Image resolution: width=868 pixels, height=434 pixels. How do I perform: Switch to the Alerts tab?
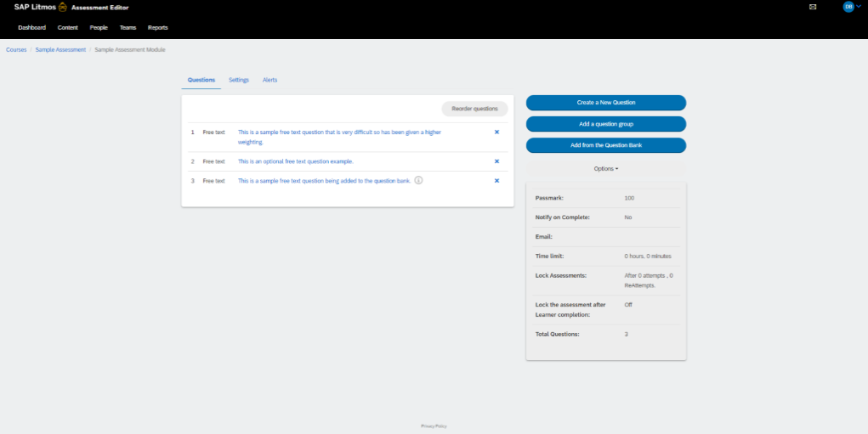pos(269,80)
